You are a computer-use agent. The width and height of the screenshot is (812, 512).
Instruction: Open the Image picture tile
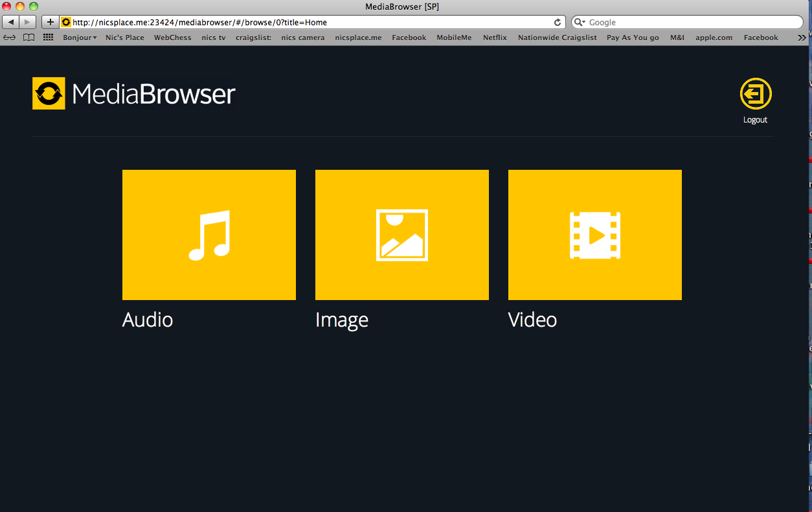401,235
